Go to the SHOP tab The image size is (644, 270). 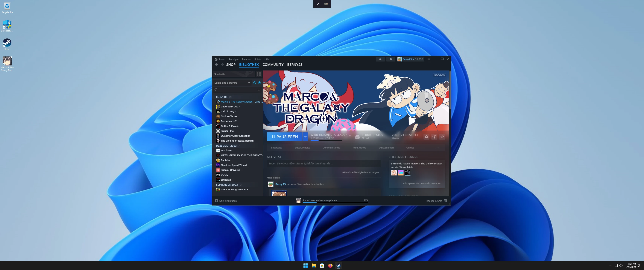coord(231,65)
